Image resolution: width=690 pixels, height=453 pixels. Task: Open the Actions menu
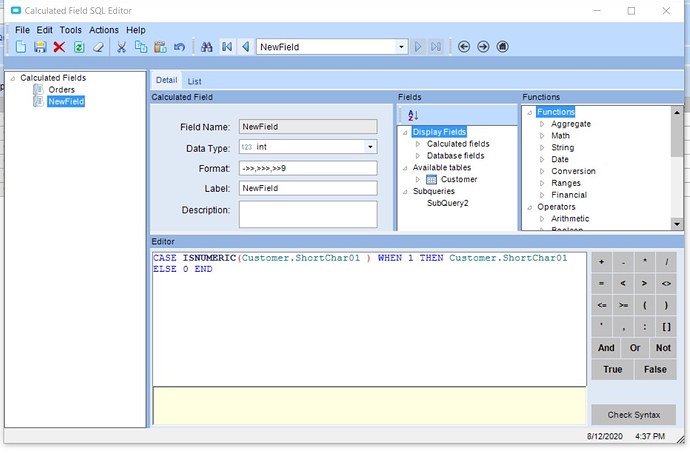point(104,30)
